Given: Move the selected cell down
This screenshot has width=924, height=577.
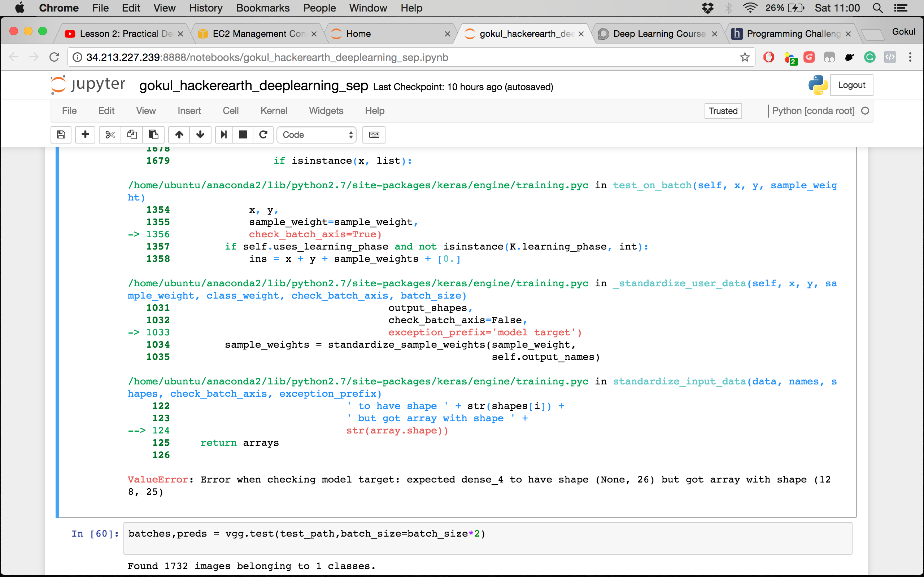Looking at the screenshot, I should (200, 135).
